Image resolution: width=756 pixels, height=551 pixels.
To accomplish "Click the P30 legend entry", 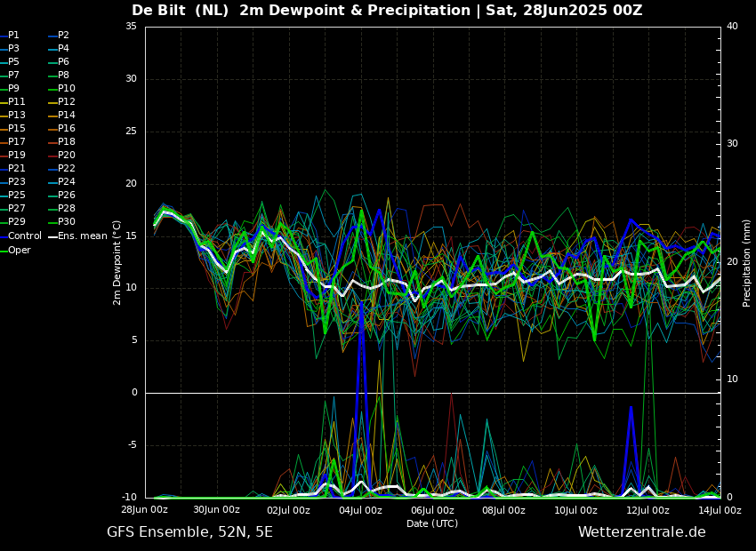I will [x=62, y=221].
